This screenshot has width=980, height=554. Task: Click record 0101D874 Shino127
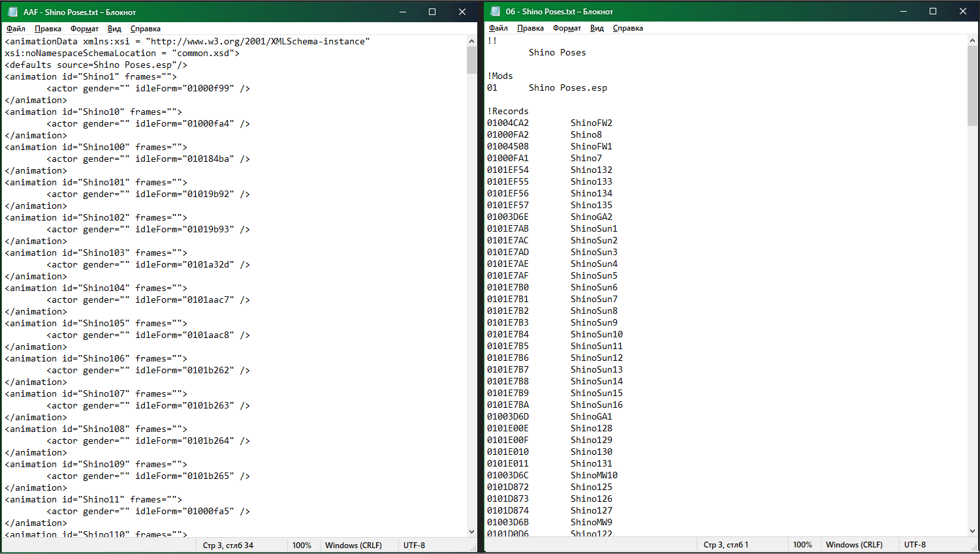click(550, 510)
